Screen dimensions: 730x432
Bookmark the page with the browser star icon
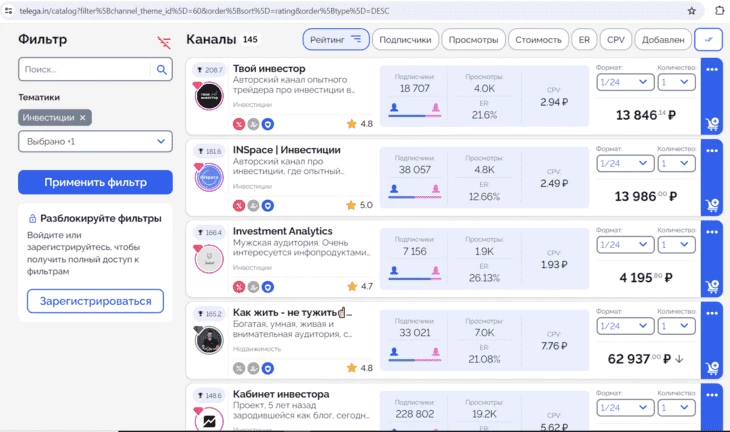pos(692,11)
